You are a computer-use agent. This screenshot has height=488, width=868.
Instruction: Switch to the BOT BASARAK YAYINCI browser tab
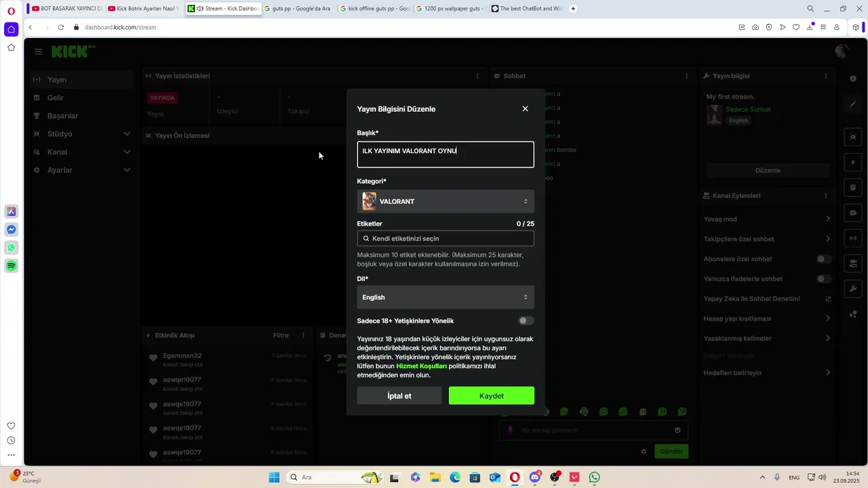click(66, 9)
